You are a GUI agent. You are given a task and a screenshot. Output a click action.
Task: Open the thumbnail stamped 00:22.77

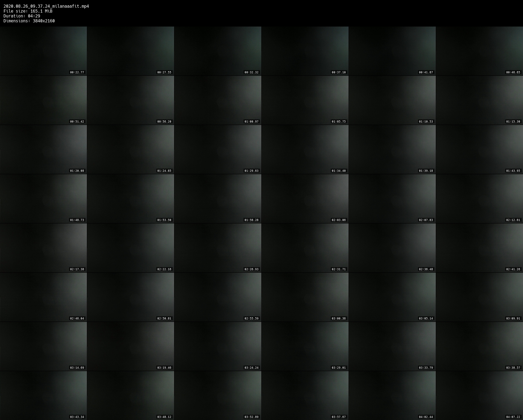point(43,51)
